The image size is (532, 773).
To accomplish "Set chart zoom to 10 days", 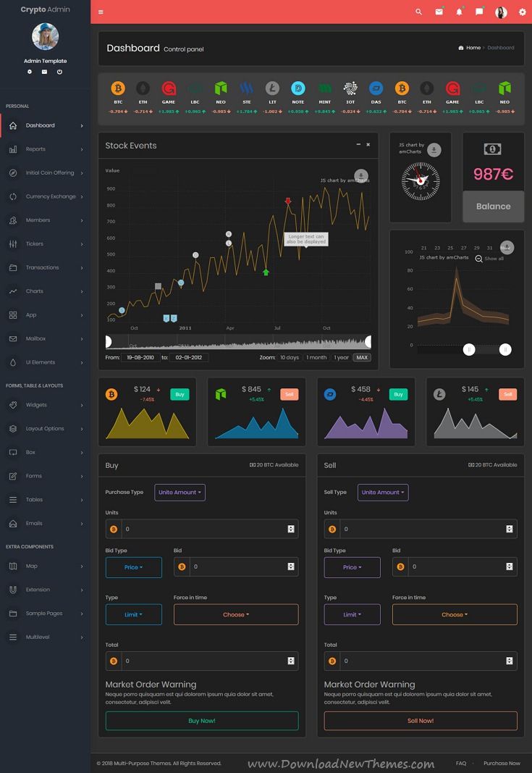I will coord(290,357).
